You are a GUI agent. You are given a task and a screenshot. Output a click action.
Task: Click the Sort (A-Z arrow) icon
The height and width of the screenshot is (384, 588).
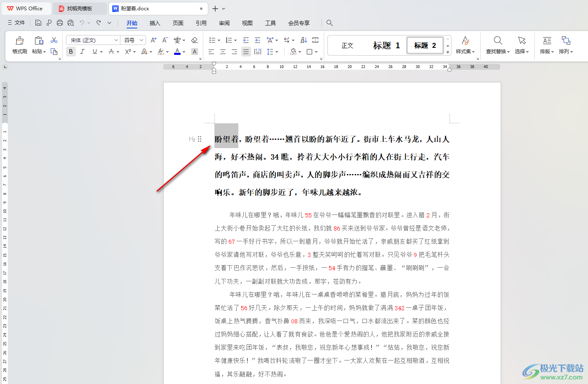304,40
